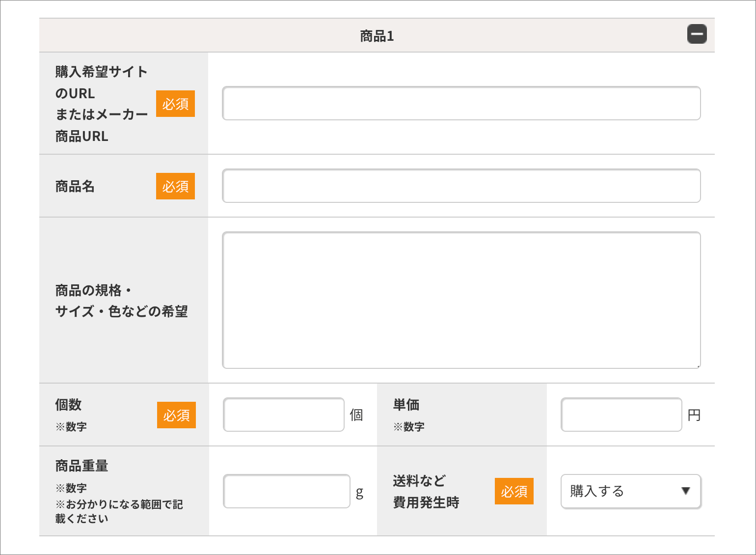Click the 購入希望サイトのURL input field
This screenshot has width=756, height=555.
tap(461, 103)
